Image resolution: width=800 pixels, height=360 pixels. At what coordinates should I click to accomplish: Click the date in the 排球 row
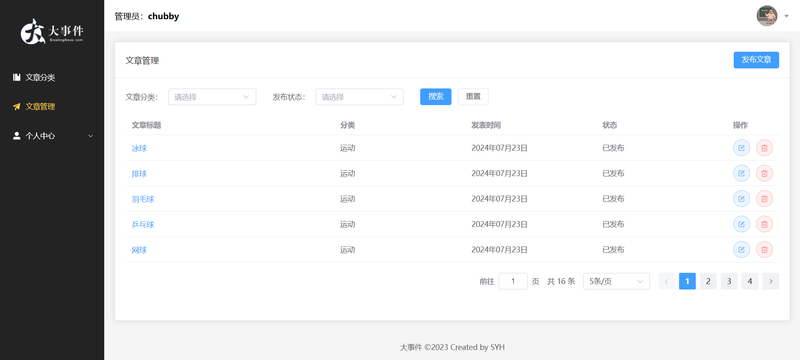click(499, 173)
